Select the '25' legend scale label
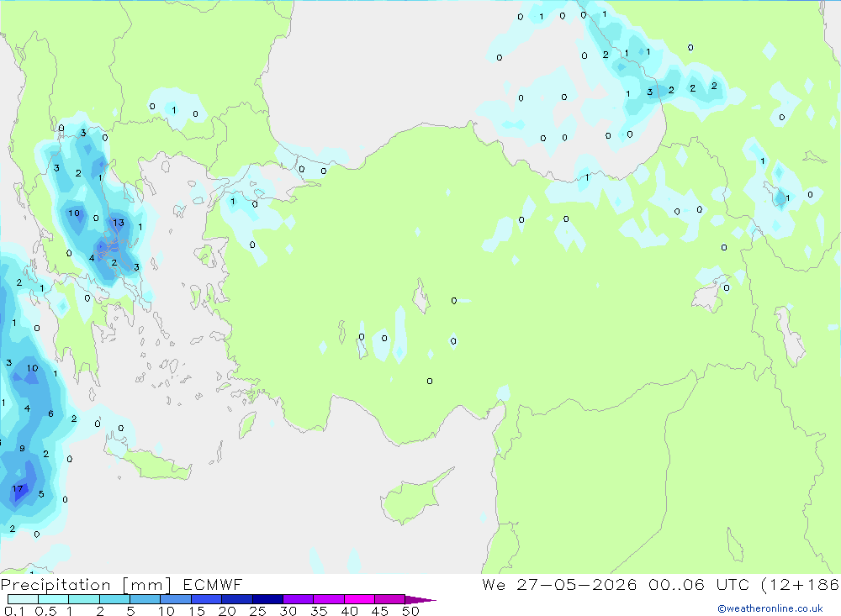Image resolution: width=841 pixels, height=616 pixels. point(258,611)
